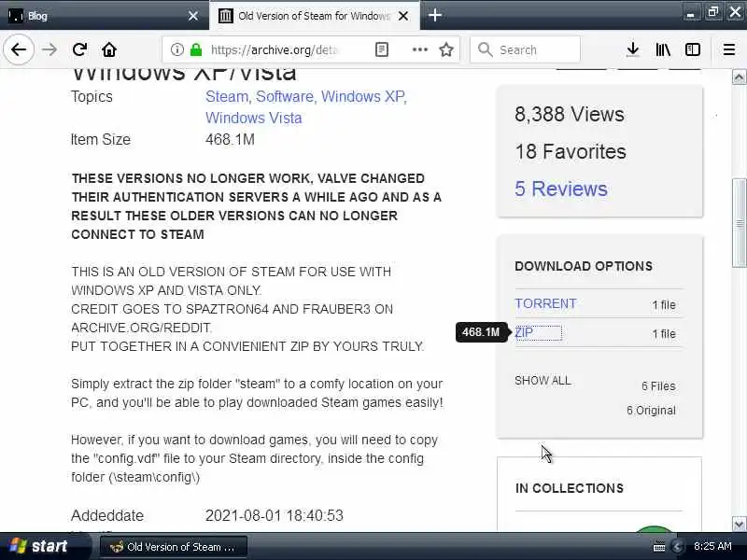Download the TORRENT option
Viewport: 747px width, 560px height.
click(545, 304)
